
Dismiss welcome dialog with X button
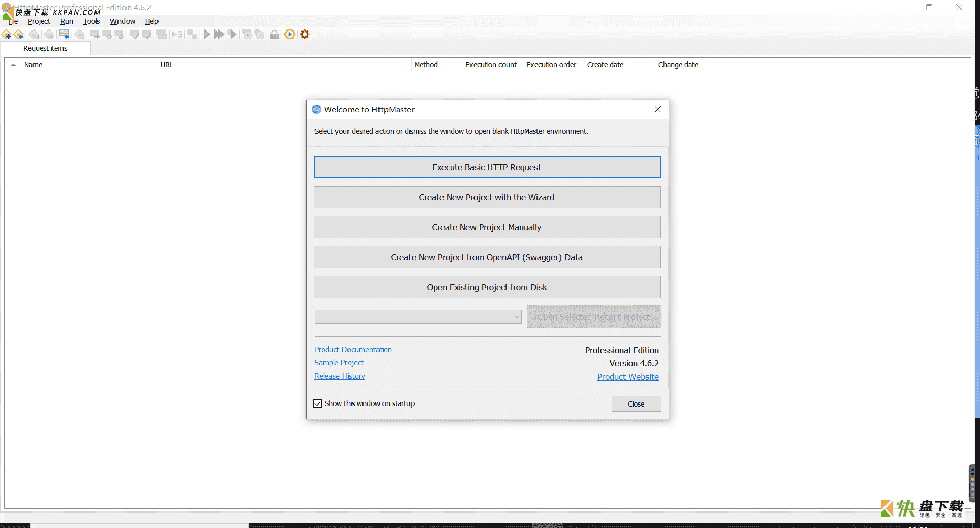tap(658, 109)
